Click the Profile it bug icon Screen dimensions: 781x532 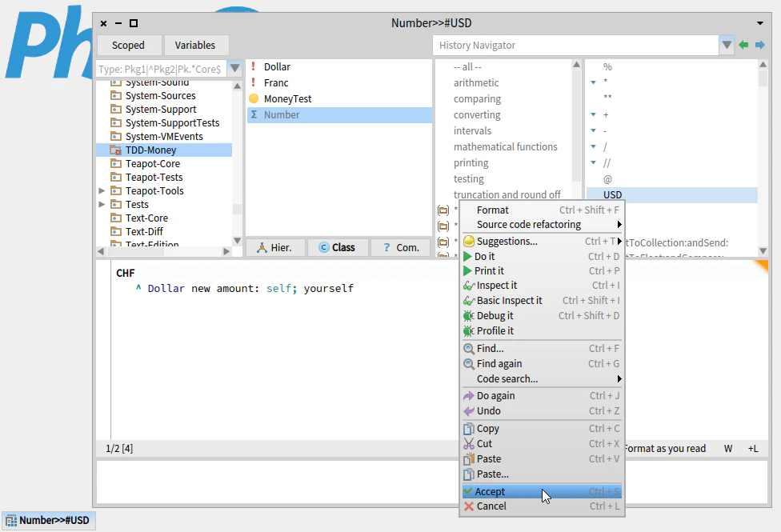469,331
